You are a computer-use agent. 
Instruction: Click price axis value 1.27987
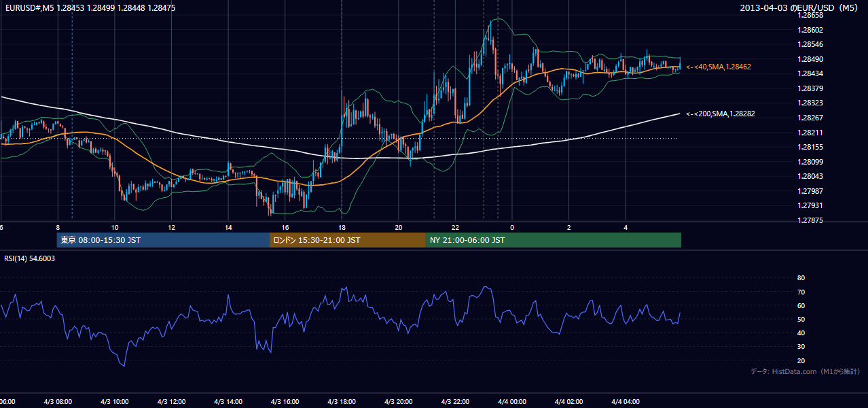[x=810, y=191]
